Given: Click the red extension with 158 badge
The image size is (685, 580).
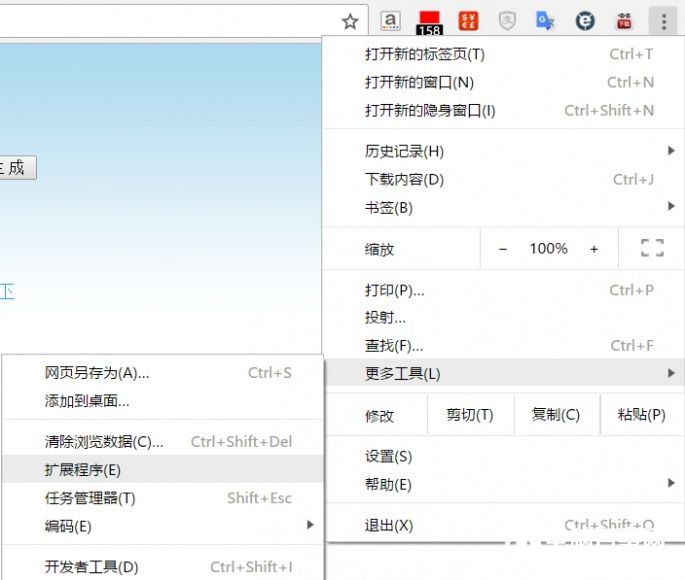Looking at the screenshot, I should click(429, 21).
